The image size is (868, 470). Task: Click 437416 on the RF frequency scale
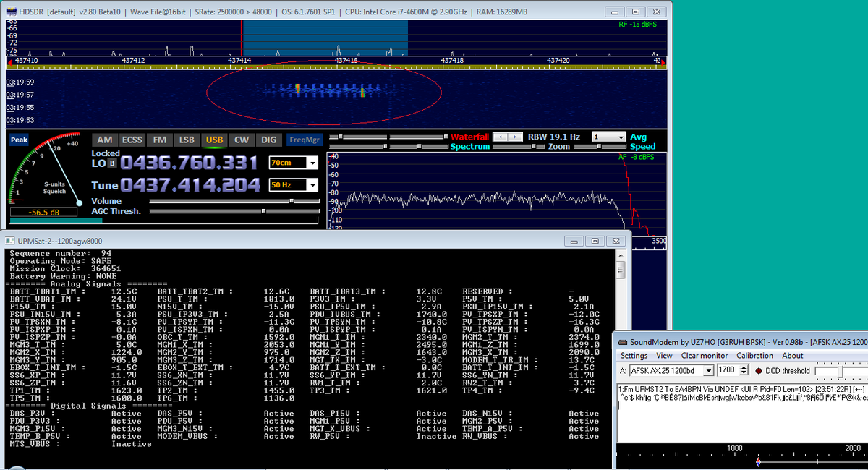[x=345, y=60]
